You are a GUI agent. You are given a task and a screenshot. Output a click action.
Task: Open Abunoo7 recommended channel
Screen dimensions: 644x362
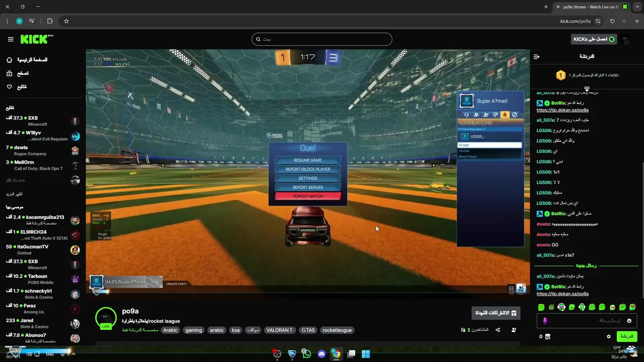43,338
